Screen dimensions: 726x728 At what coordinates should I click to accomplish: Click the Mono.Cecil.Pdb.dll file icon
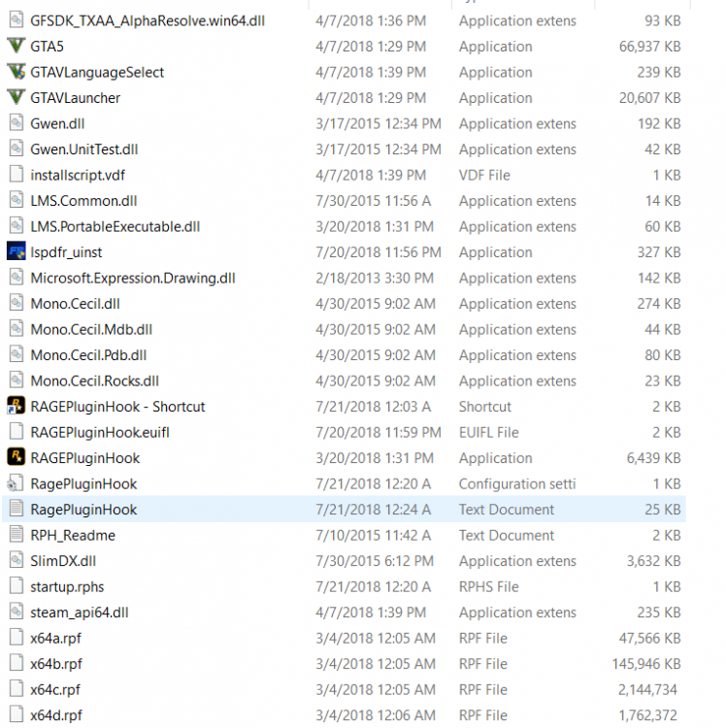pyautogui.click(x=16, y=354)
